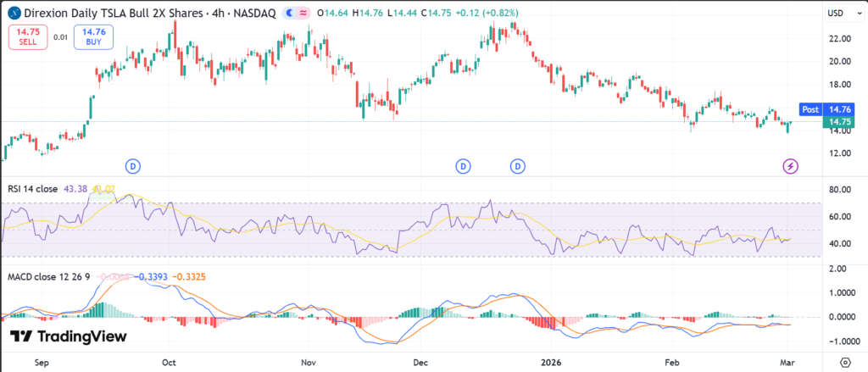Open the USD currency dropdown

click(834, 13)
